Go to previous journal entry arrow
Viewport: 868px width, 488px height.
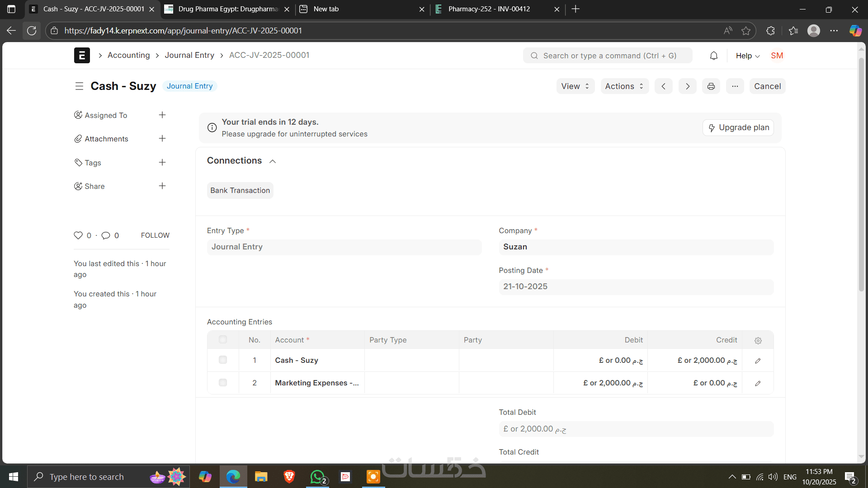(663, 86)
